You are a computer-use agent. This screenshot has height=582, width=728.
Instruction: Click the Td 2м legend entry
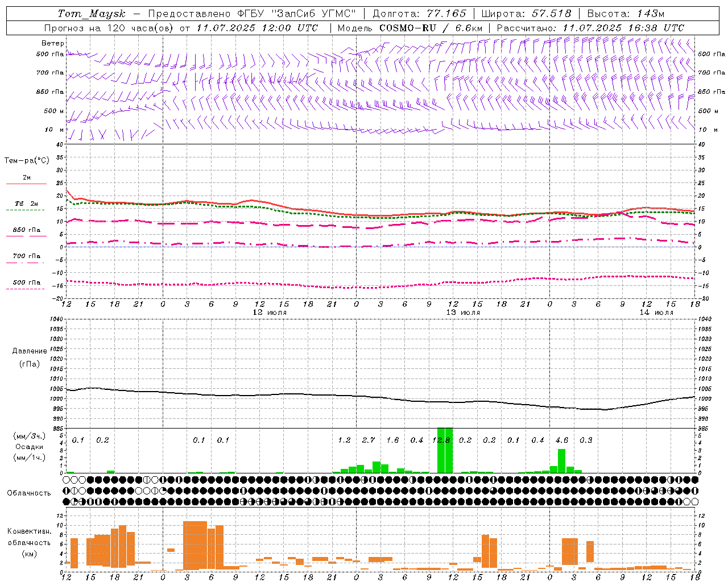pyautogui.click(x=27, y=203)
